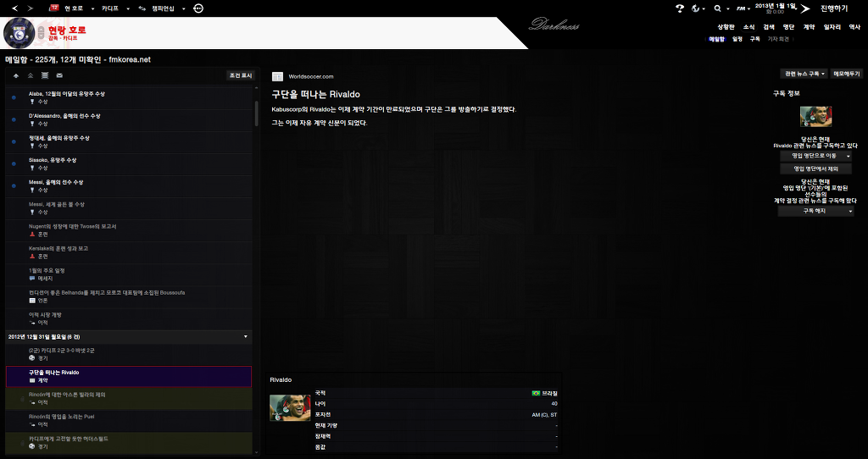Open the help question mark icon
Image resolution: width=868 pixels, height=459 pixels.
click(x=680, y=8)
